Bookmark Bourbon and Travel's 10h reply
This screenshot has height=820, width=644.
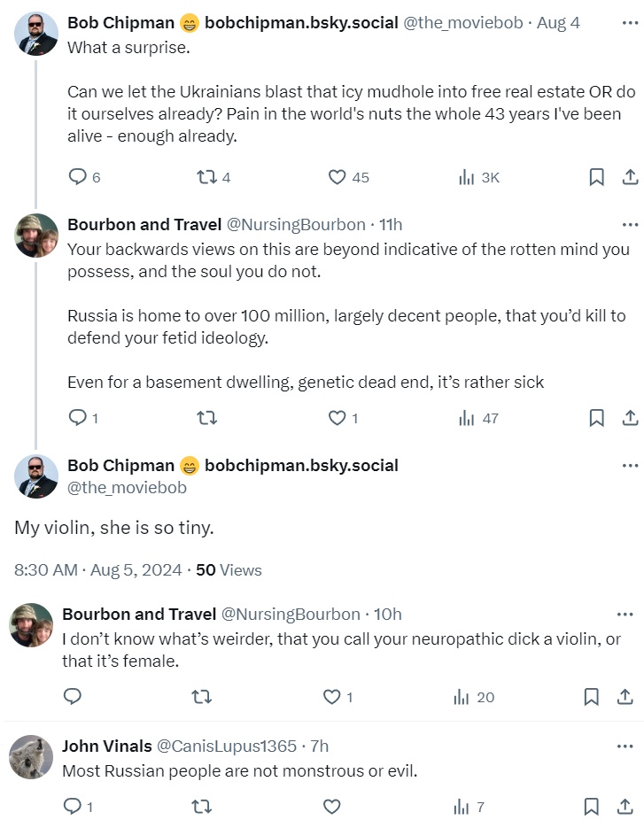(x=592, y=697)
